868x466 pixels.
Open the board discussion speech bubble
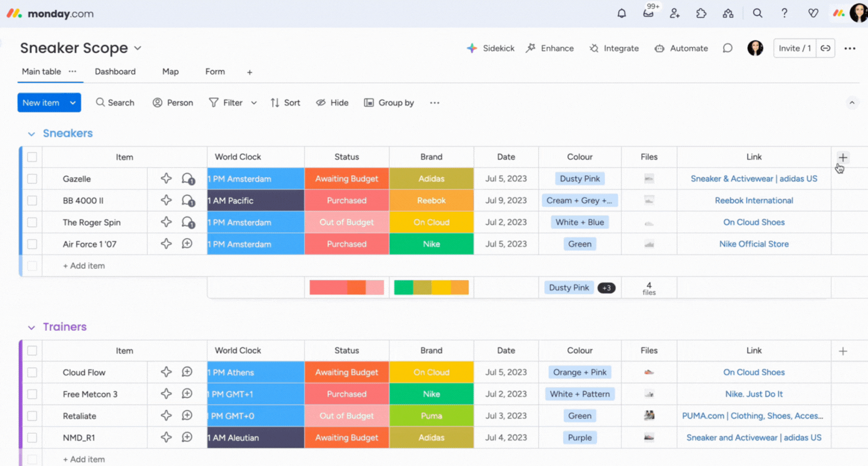[727, 48]
